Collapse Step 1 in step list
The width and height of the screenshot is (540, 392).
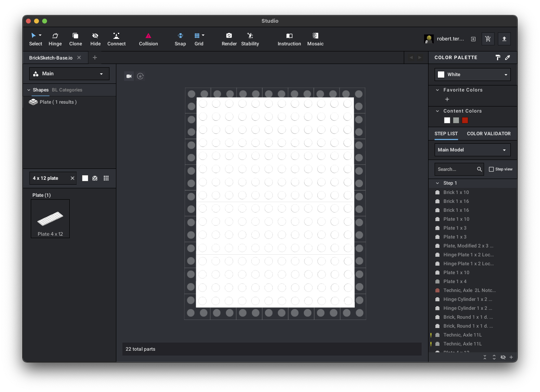(437, 183)
